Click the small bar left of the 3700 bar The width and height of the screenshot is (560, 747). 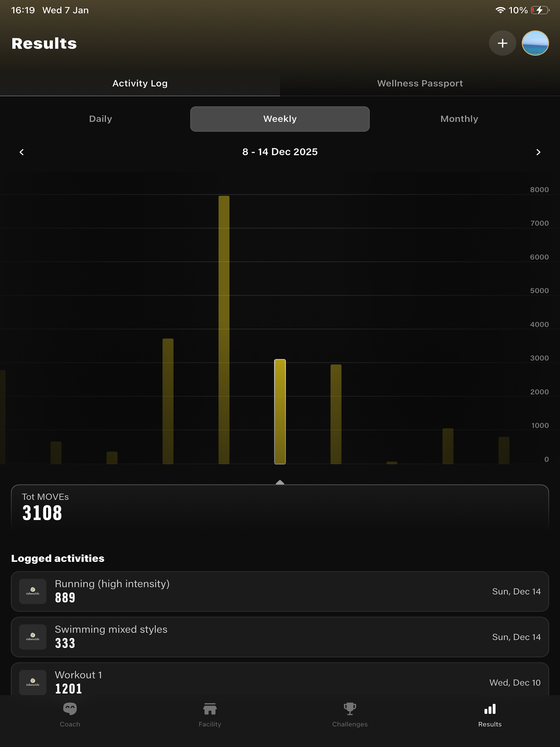coord(112,458)
